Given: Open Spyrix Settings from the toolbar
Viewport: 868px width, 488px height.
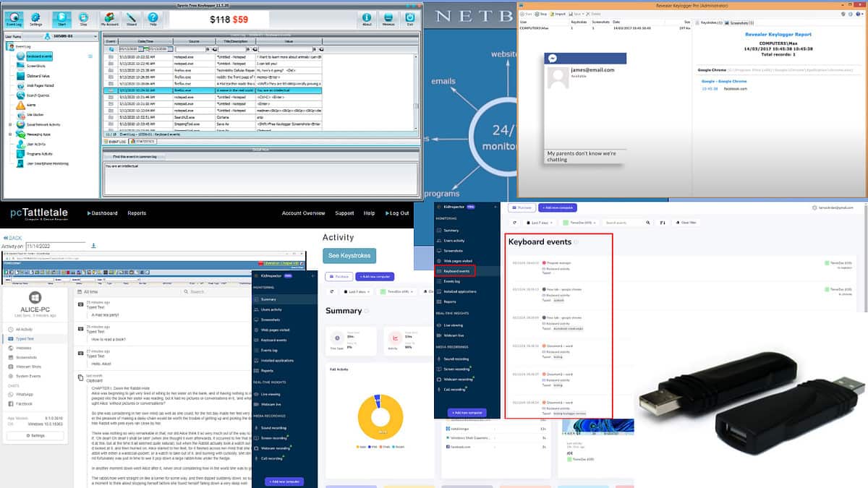Looking at the screenshot, I should pos(35,19).
